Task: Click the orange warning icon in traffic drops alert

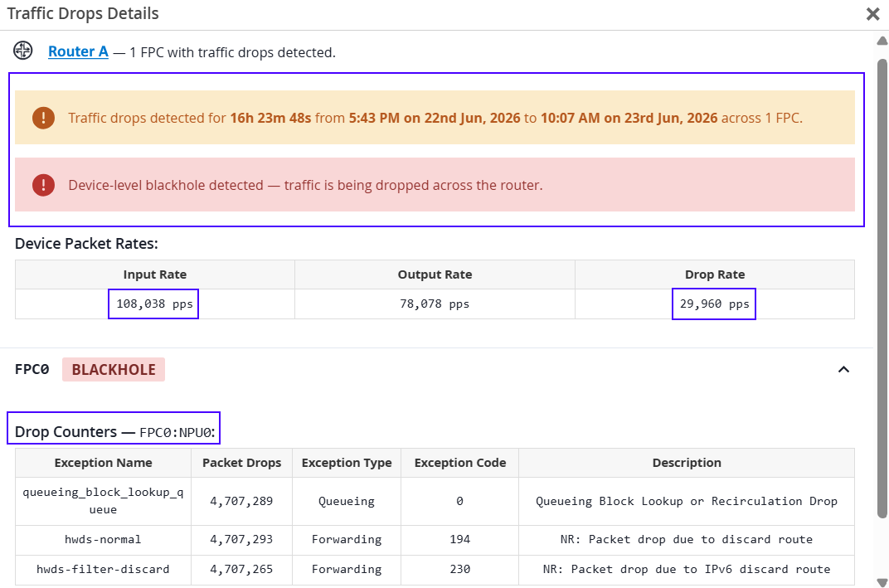Action: [44, 118]
